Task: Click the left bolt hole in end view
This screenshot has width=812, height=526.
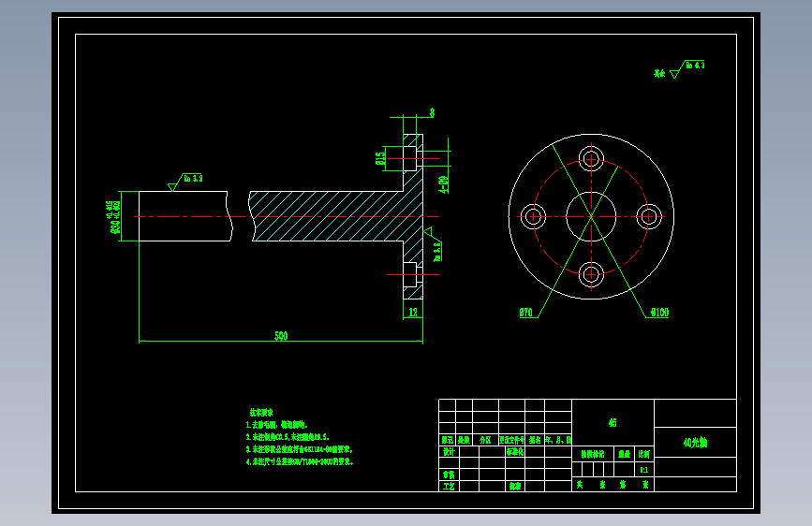Action: pyautogui.click(x=534, y=216)
